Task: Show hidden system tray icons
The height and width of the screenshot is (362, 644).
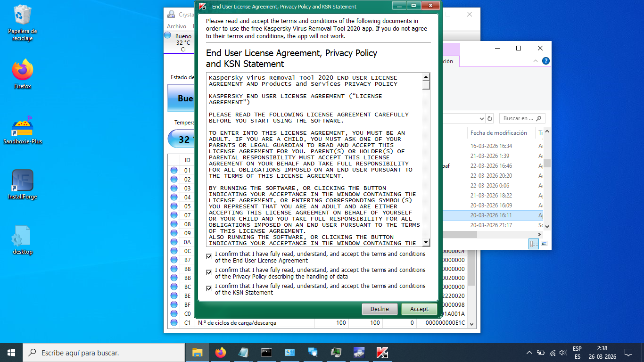Action: (x=529, y=353)
